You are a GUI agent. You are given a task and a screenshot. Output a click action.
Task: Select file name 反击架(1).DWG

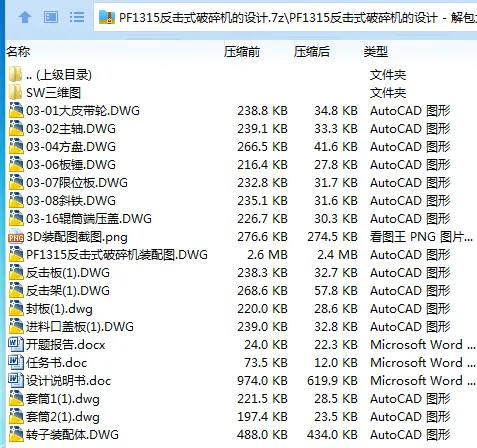(68, 291)
